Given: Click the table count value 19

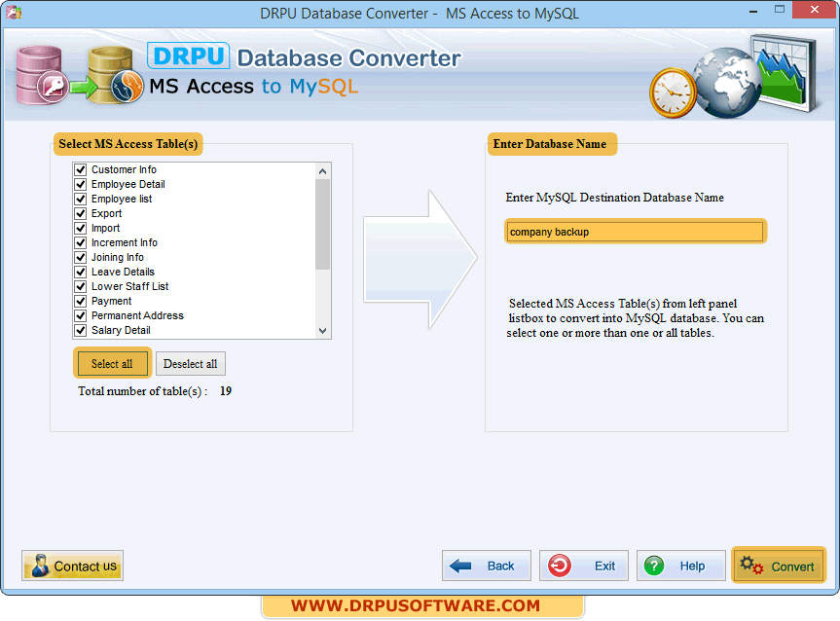Looking at the screenshot, I should click(x=226, y=391).
